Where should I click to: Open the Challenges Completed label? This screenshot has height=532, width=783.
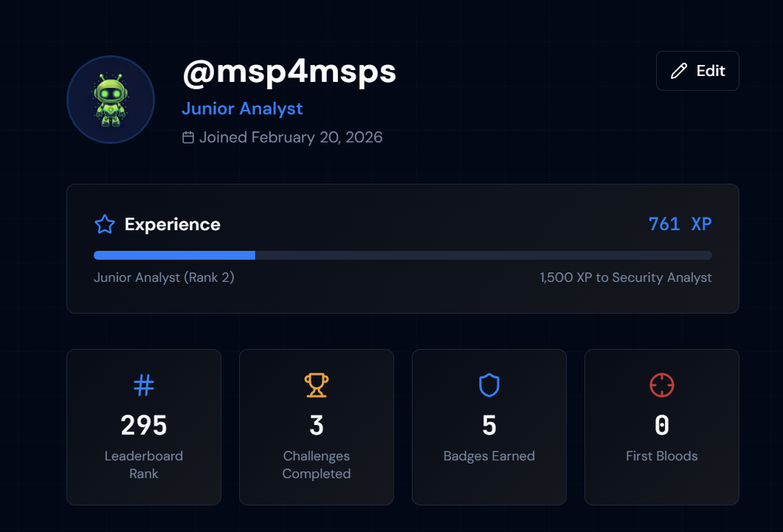point(317,465)
